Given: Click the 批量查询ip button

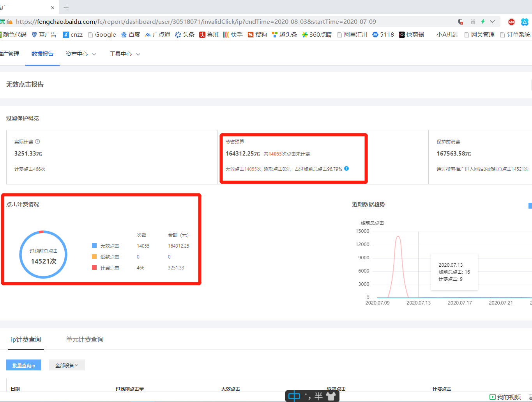Looking at the screenshot, I should (24, 365).
